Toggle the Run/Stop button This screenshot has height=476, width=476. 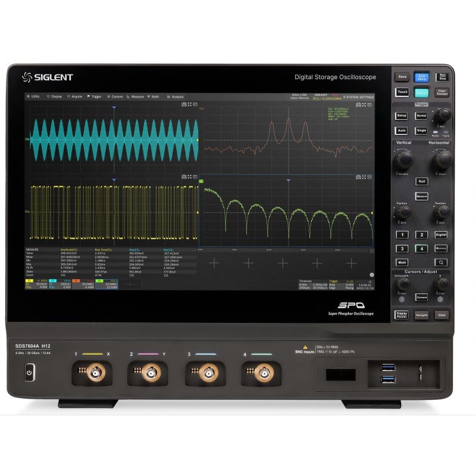[x=442, y=77]
